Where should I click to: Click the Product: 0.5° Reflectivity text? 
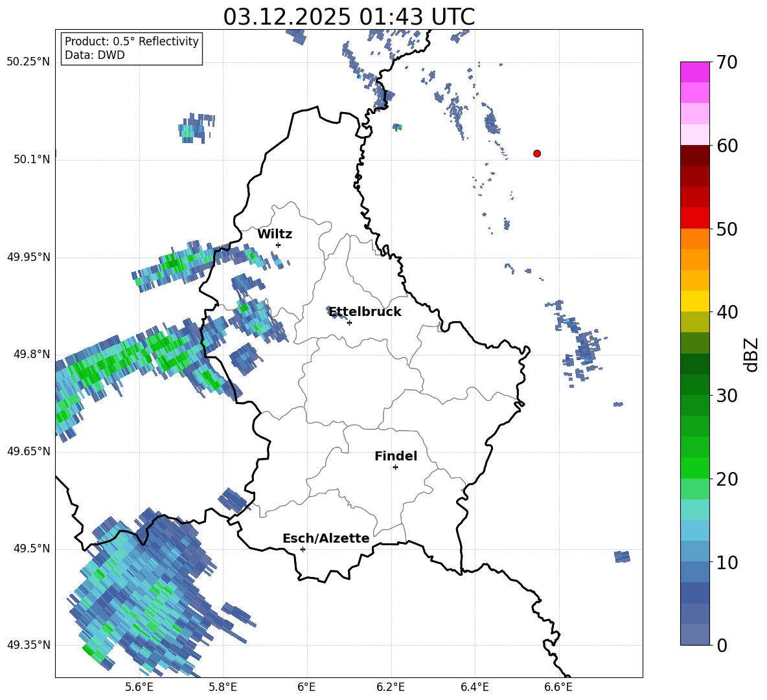coord(132,41)
